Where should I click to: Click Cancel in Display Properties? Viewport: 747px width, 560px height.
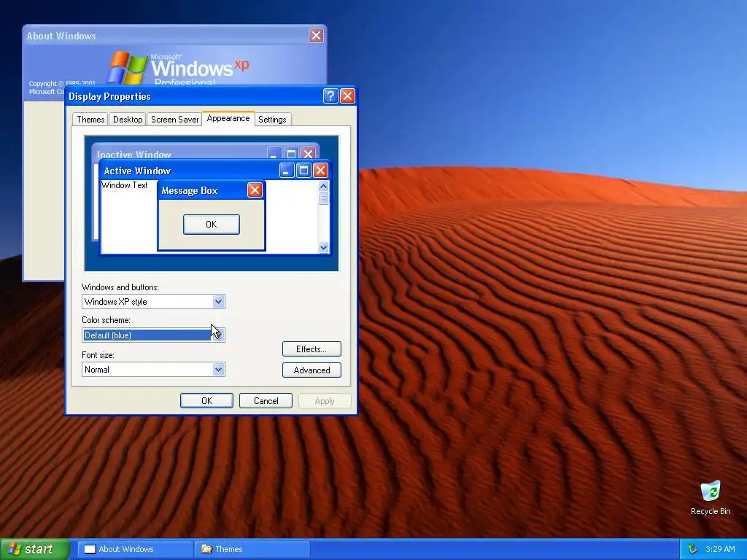pyautogui.click(x=266, y=401)
